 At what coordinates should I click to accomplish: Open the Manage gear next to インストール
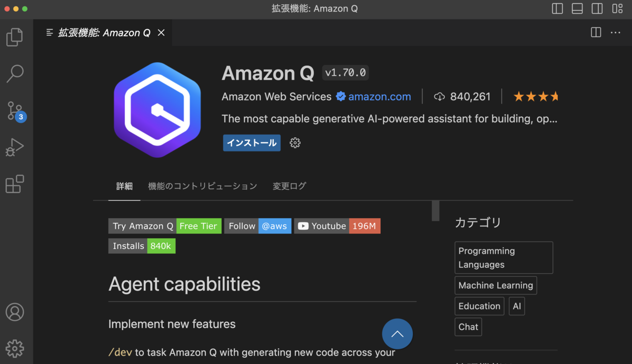tap(295, 143)
